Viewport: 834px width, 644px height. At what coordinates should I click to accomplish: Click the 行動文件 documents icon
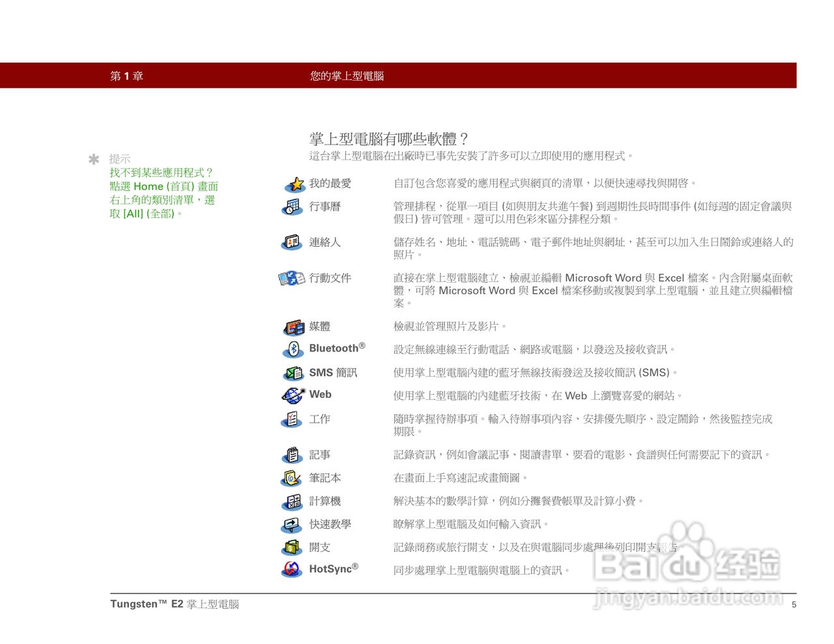click(x=291, y=278)
